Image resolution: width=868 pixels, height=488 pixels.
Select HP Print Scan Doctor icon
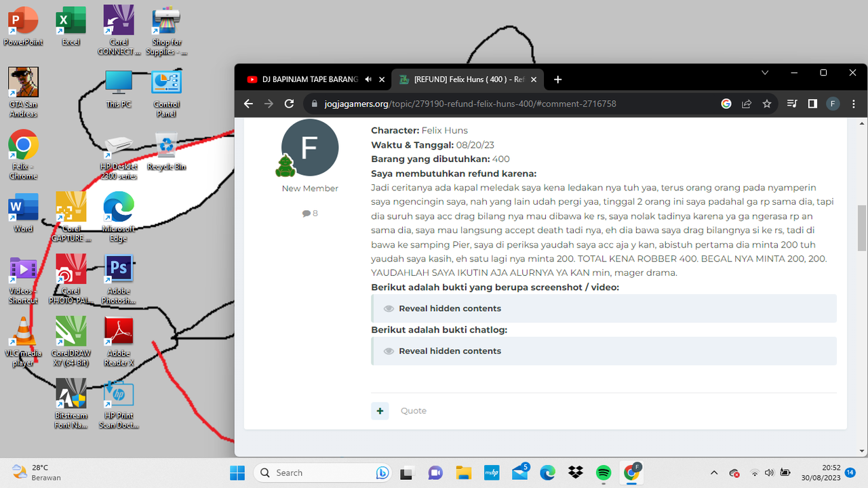pos(119,404)
